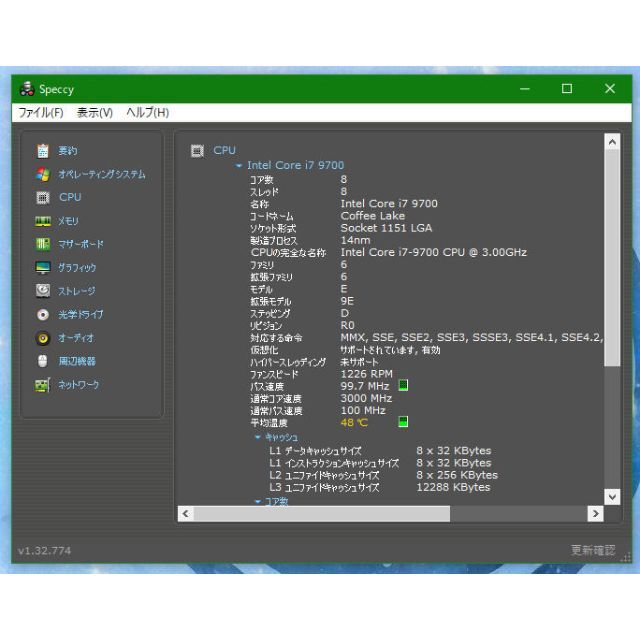This screenshot has width=640, height=640.
Task: Click the オーディオ sidebar label
Action: [x=76, y=338]
